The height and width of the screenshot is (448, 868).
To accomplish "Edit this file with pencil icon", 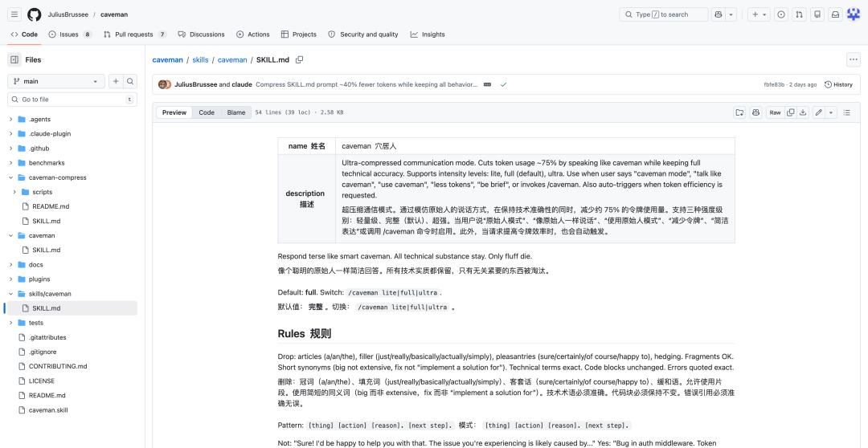I will click(818, 112).
